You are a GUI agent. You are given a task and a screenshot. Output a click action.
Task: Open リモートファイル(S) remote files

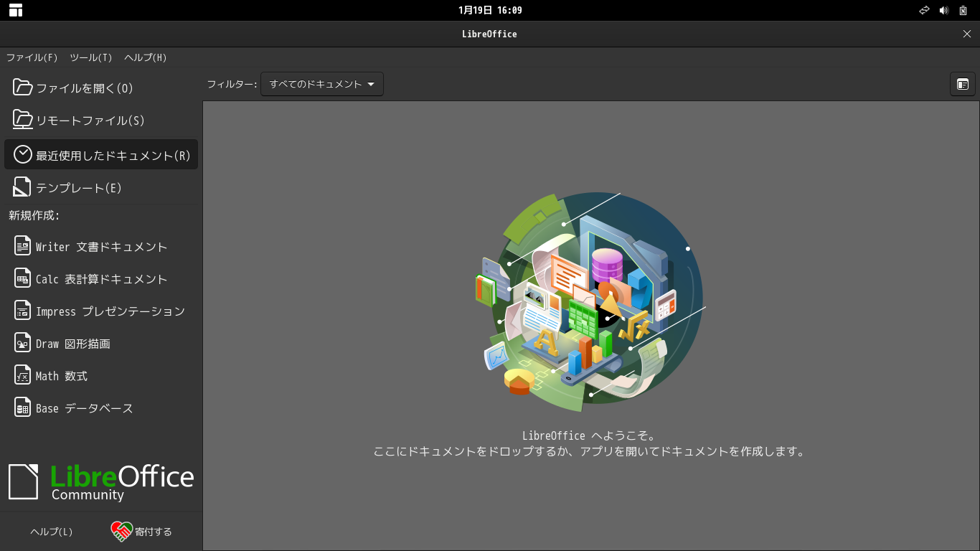point(101,121)
